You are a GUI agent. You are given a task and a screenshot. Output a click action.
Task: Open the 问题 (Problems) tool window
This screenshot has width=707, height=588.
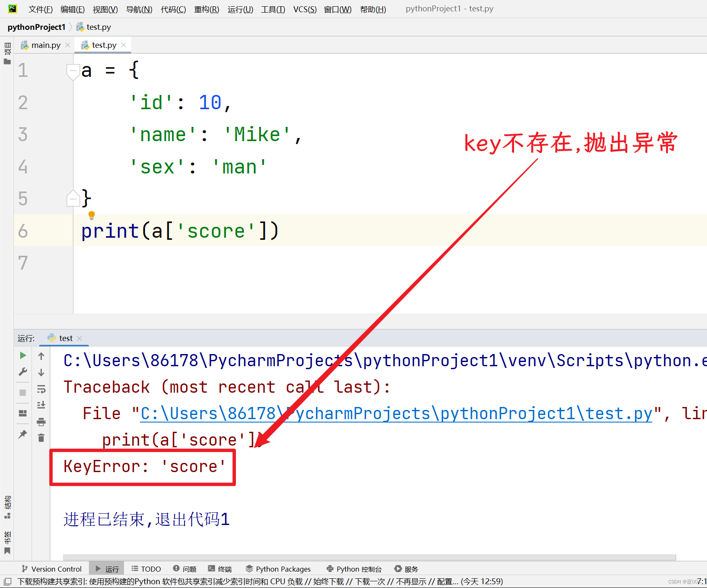(x=185, y=569)
